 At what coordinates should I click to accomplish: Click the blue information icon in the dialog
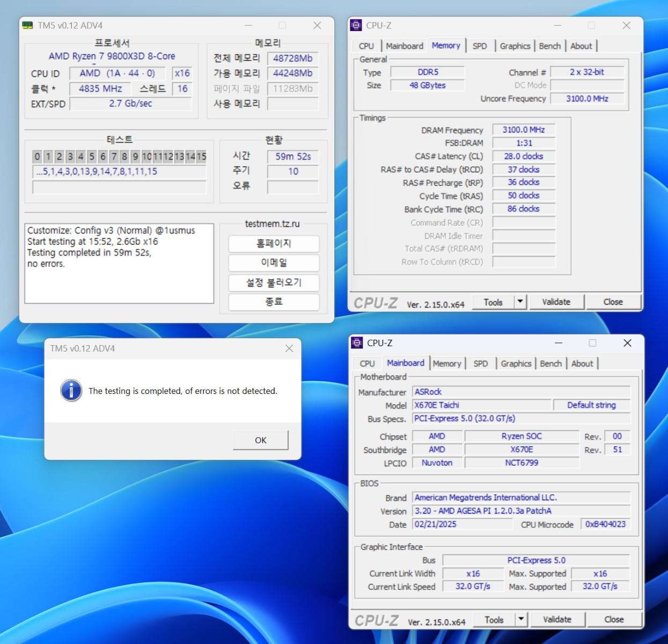click(71, 391)
